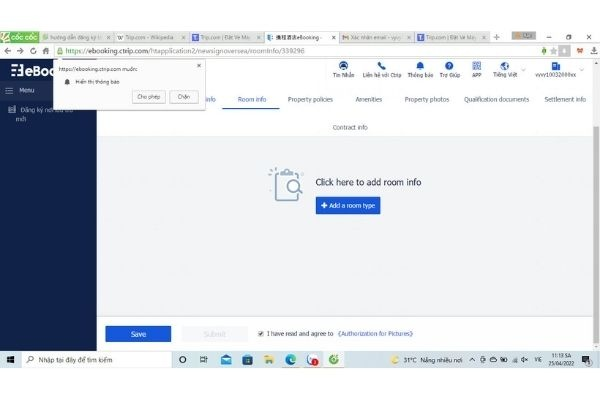Toggle the Authorization for Pictures agreement checkbox
The image size is (600, 400).
click(261, 334)
